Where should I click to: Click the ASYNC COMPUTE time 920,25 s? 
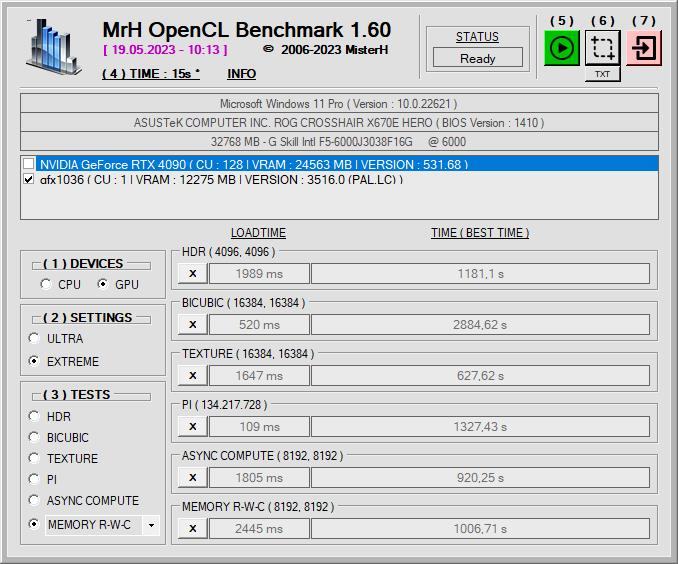(480, 477)
